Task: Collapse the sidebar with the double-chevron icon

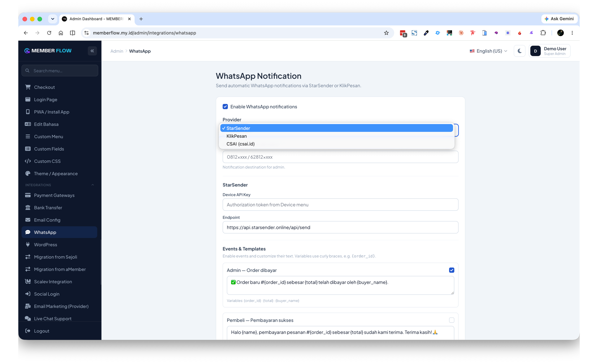Action: pyautogui.click(x=92, y=51)
